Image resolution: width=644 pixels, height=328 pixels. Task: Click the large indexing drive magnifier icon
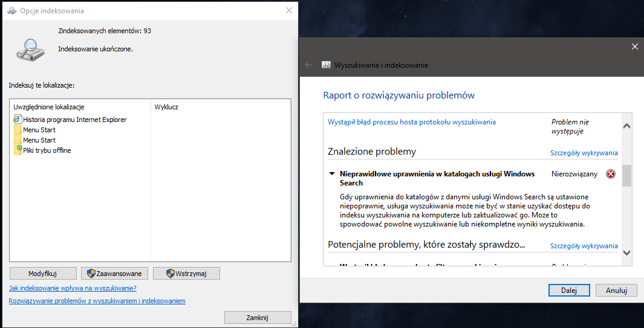[x=30, y=50]
